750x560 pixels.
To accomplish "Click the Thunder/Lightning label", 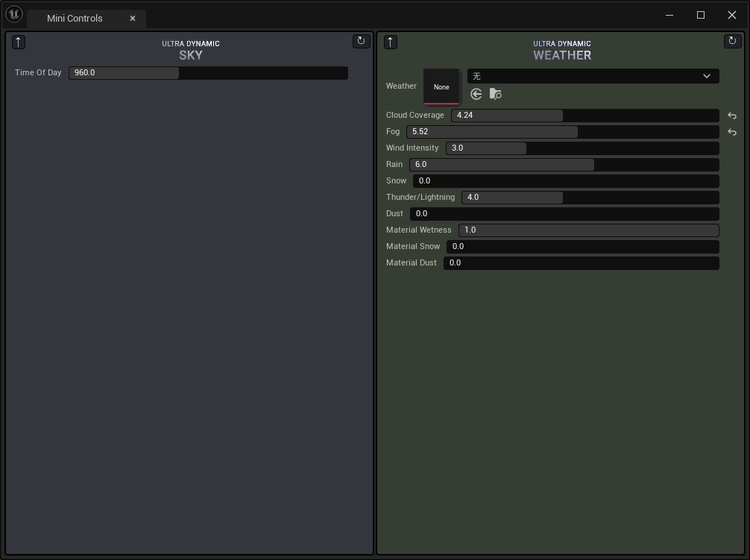I will tap(420, 197).
